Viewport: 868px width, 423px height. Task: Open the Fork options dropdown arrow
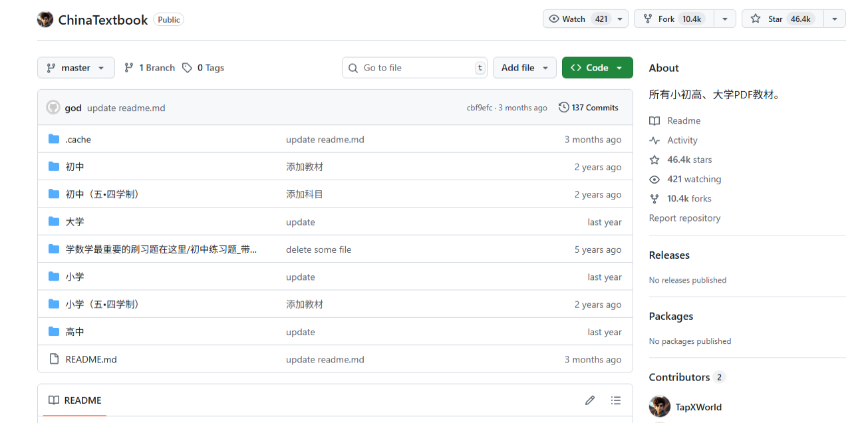tap(725, 19)
